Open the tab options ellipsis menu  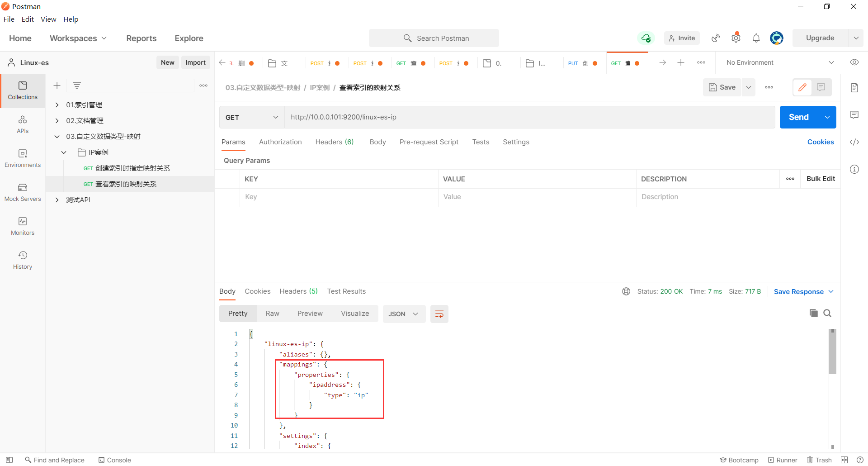click(x=701, y=62)
